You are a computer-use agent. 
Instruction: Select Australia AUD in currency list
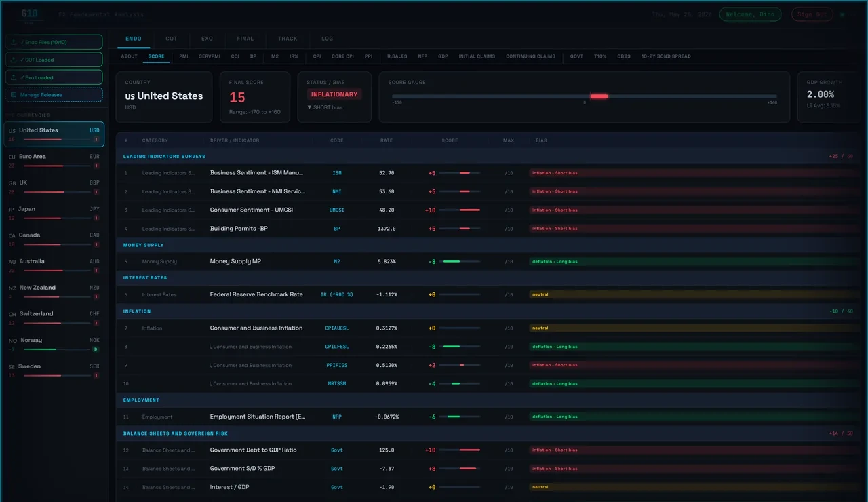pos(54,266)
